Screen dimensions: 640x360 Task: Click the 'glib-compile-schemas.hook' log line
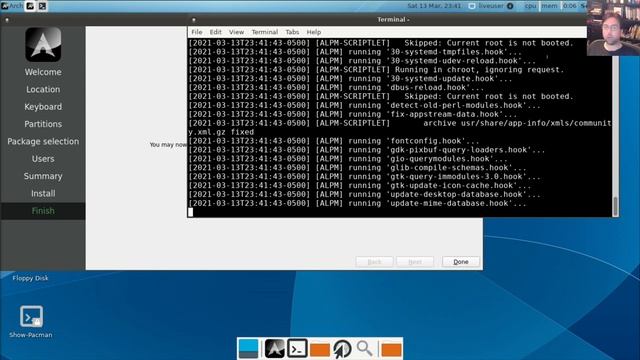coord(358,167)
